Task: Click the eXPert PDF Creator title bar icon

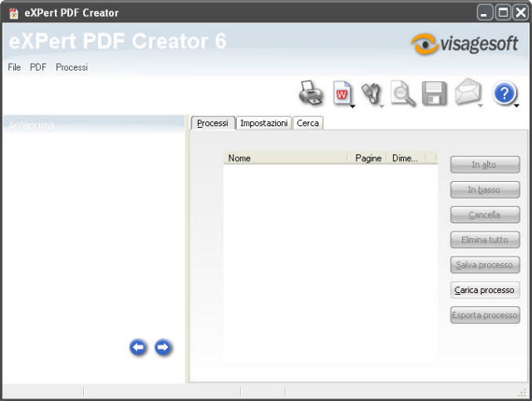Action: click(14, 13)
